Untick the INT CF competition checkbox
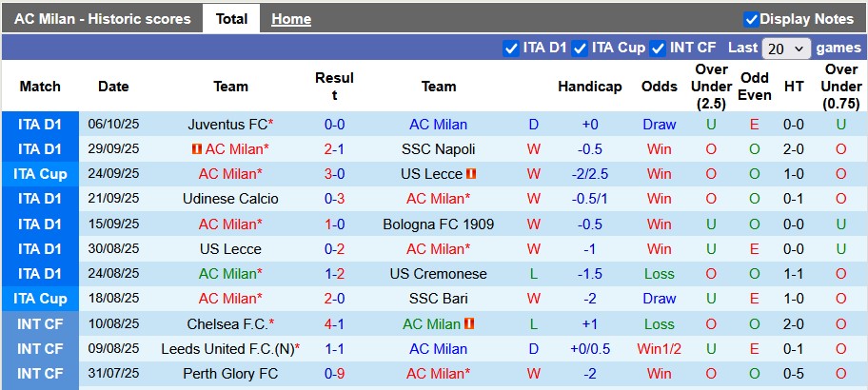 point(657,48)
